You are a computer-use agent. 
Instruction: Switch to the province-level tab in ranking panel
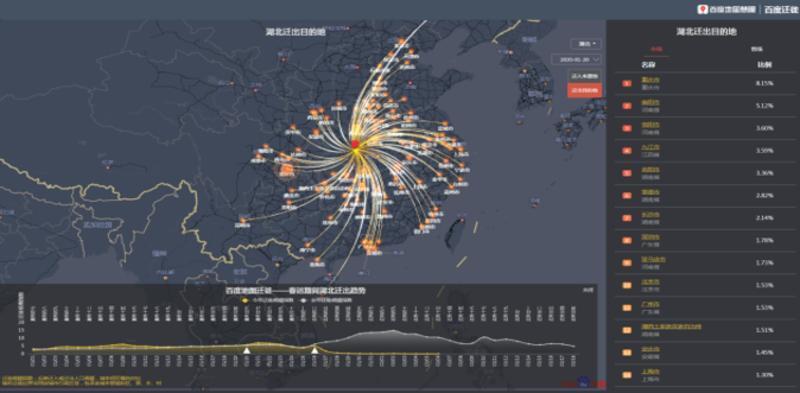click(x=756, y=50)
